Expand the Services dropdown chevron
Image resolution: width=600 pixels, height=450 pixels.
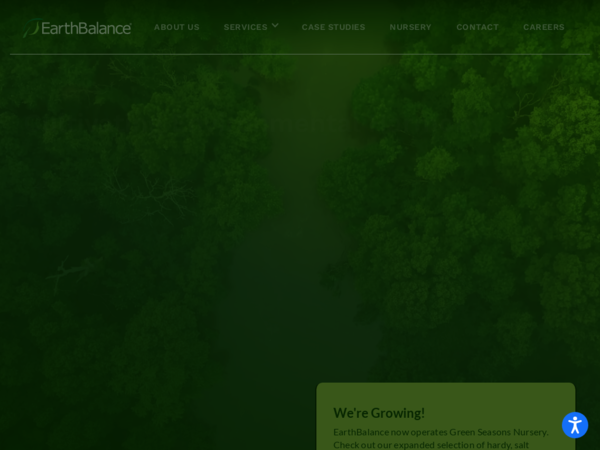275,26
